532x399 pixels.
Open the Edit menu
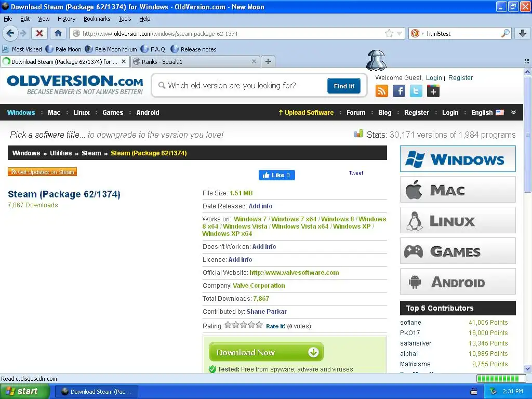click(x=25, y=19)
